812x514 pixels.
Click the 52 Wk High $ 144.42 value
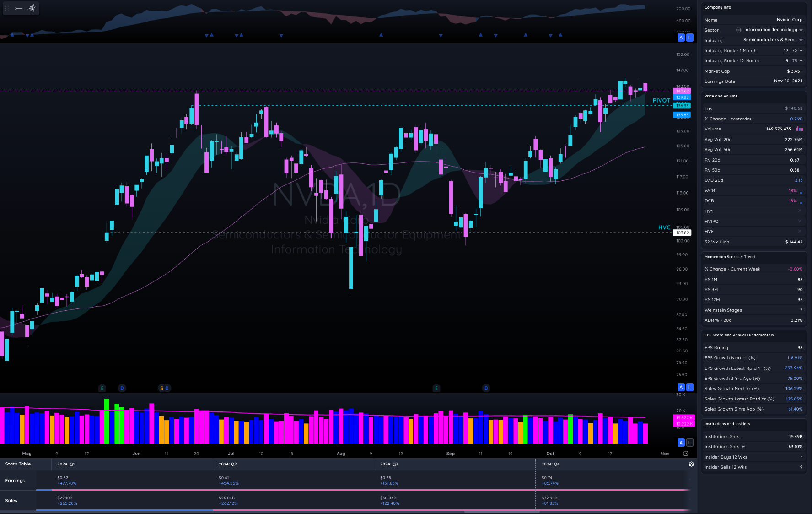click(x=794, y=242)
